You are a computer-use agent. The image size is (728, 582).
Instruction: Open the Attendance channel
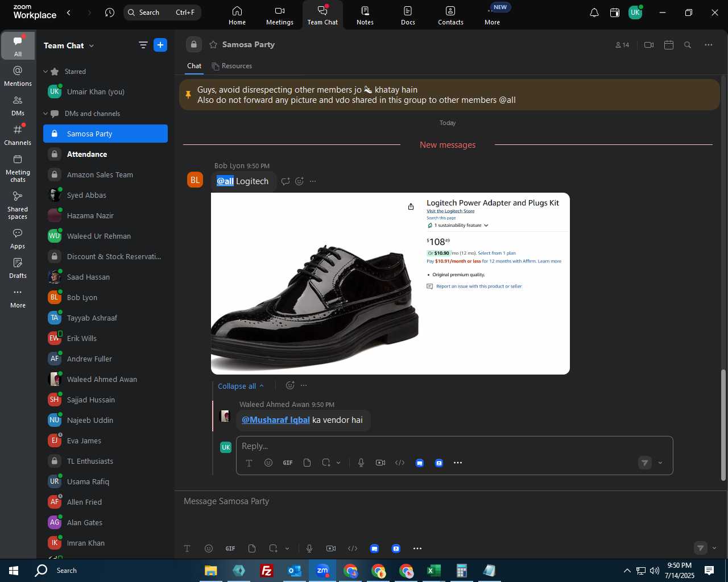pos(105,154)
